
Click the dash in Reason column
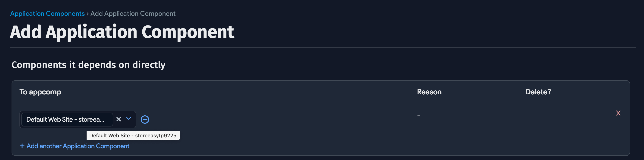pos(419,115)
